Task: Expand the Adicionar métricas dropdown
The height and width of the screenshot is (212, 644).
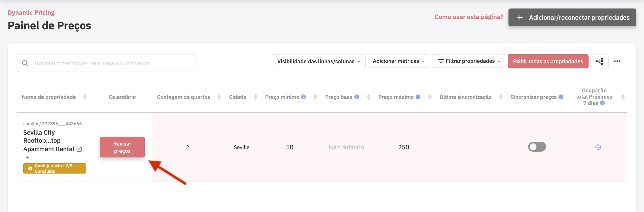Action: click(398, 61)
